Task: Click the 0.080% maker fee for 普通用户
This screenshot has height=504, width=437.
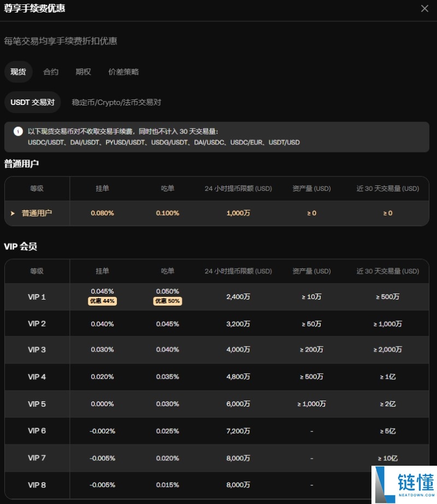Action: [103, 213]
